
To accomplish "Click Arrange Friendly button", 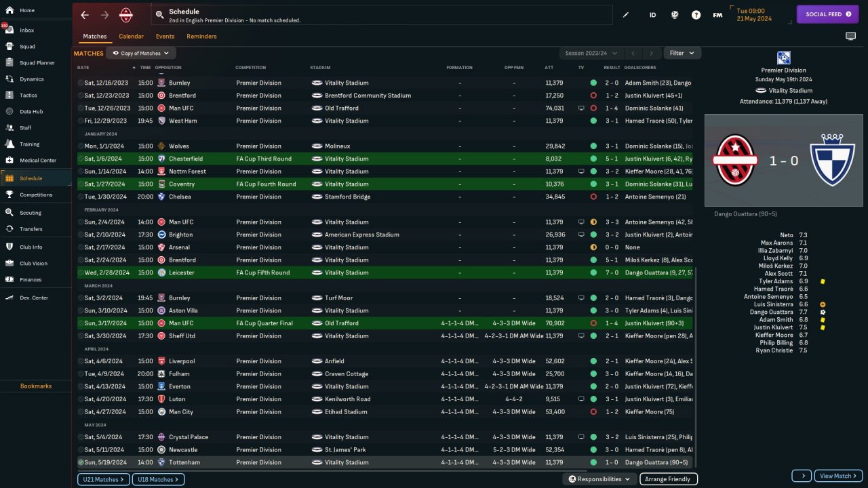I will coord(668,479).
